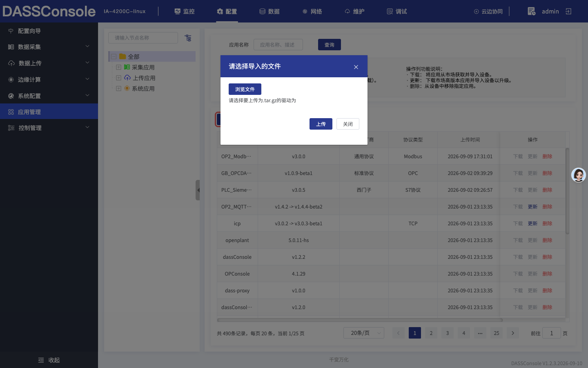
Task: Go to page 2 of the table
Action: (431, 333)
